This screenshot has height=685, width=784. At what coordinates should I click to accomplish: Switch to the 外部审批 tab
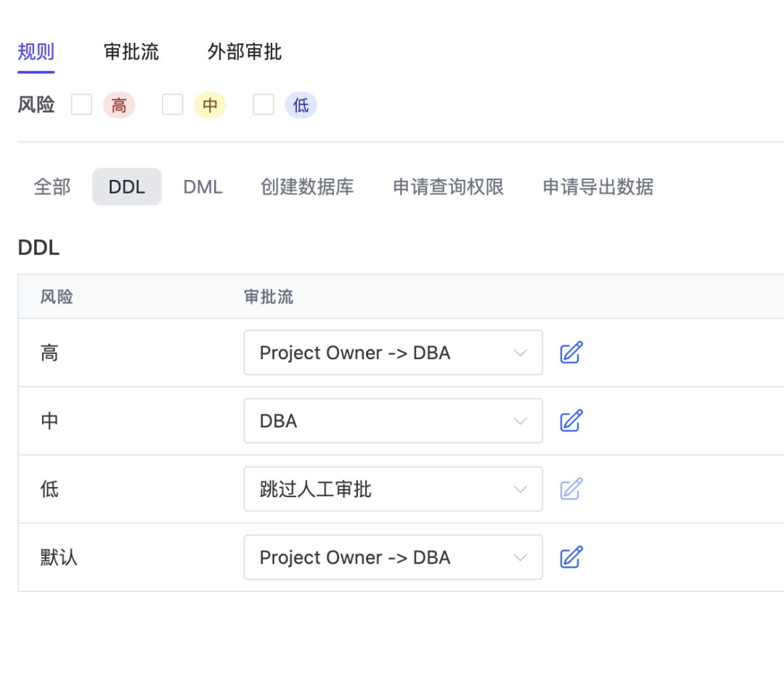click(245, 52)
